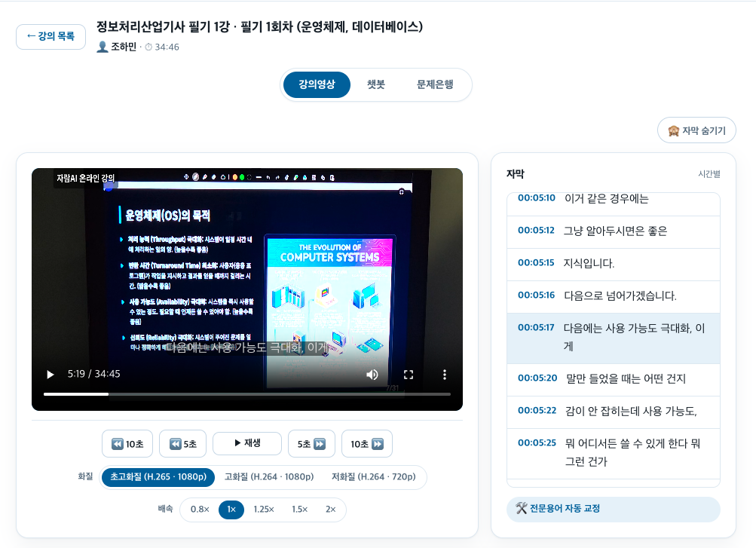
Task: Open video player more options menu
Action: [x=445, y=375]
